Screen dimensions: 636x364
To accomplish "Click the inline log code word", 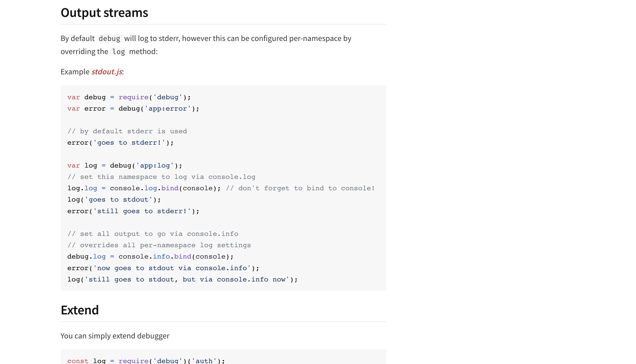I will pos(118,52).
